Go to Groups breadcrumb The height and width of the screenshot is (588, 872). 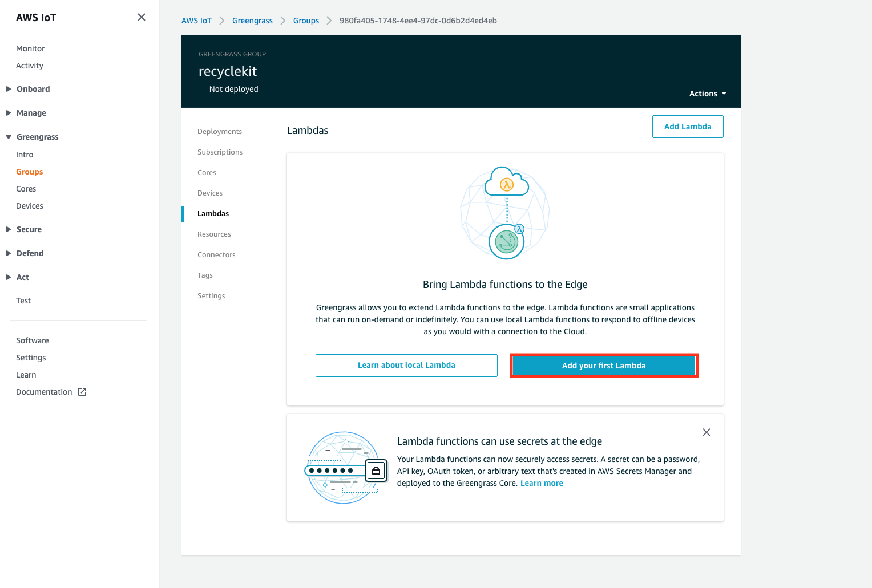coord(306,21)
